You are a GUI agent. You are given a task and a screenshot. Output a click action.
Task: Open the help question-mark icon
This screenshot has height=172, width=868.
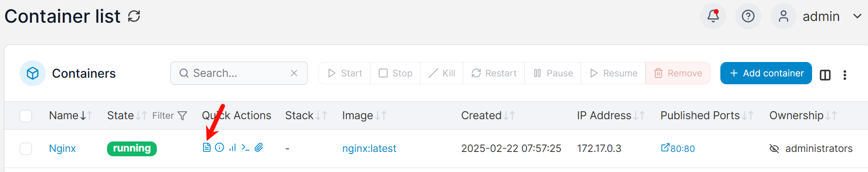748,16
